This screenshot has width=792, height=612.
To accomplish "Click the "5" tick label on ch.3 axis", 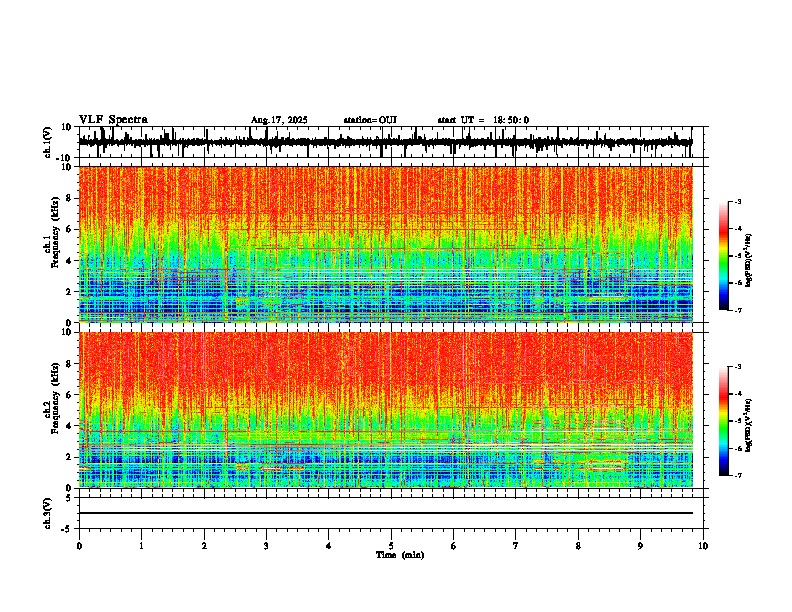I will 69,498.
